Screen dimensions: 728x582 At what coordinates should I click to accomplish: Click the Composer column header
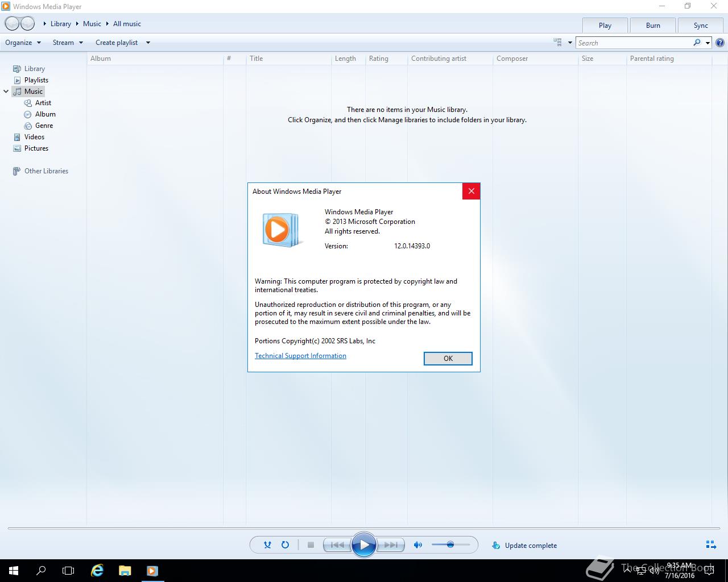pyautogui.click(x=535, y=59)
